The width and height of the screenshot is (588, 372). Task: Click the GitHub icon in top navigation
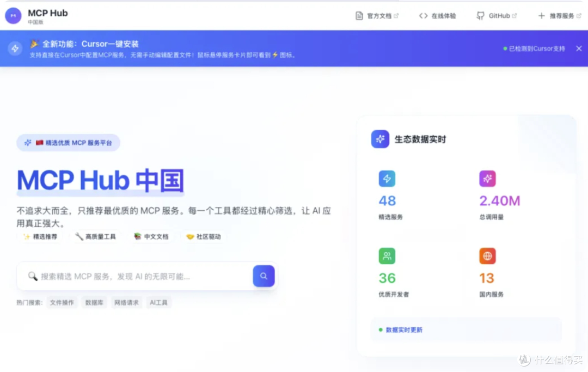[x=481, y=15]
